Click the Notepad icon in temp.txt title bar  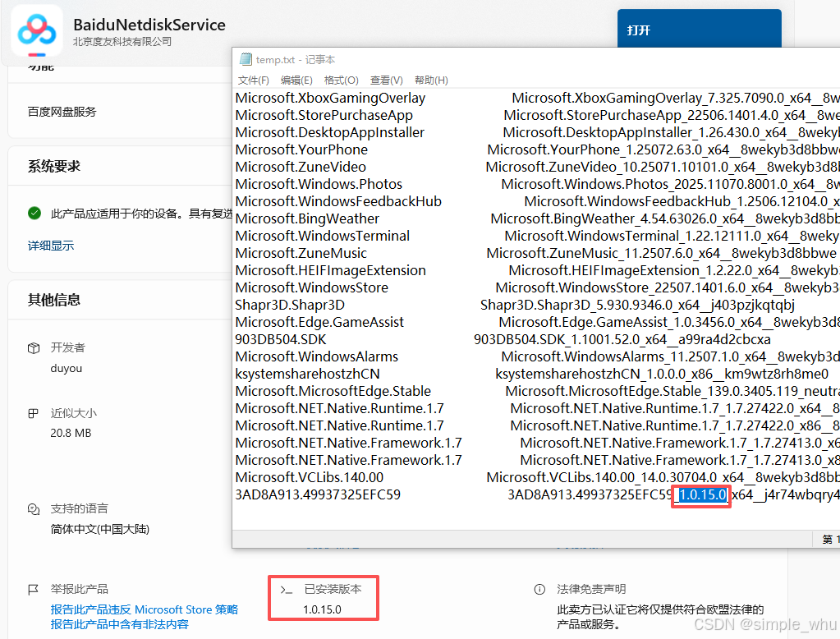246,59
